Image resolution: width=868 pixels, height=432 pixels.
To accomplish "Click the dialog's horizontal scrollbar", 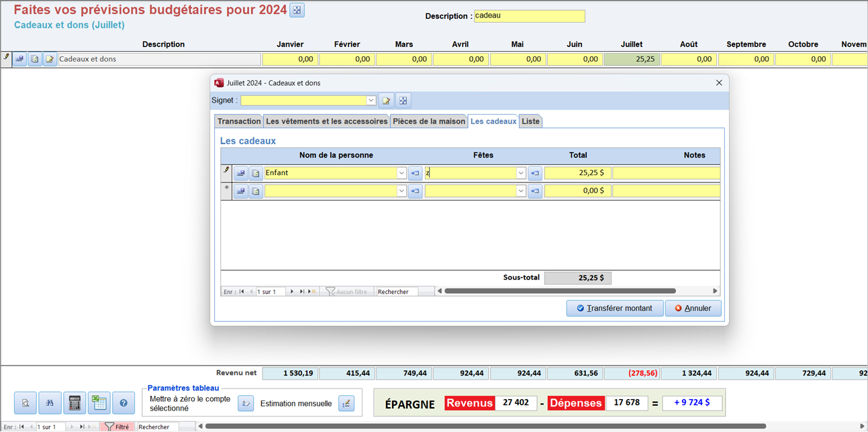I will point(560,291).
